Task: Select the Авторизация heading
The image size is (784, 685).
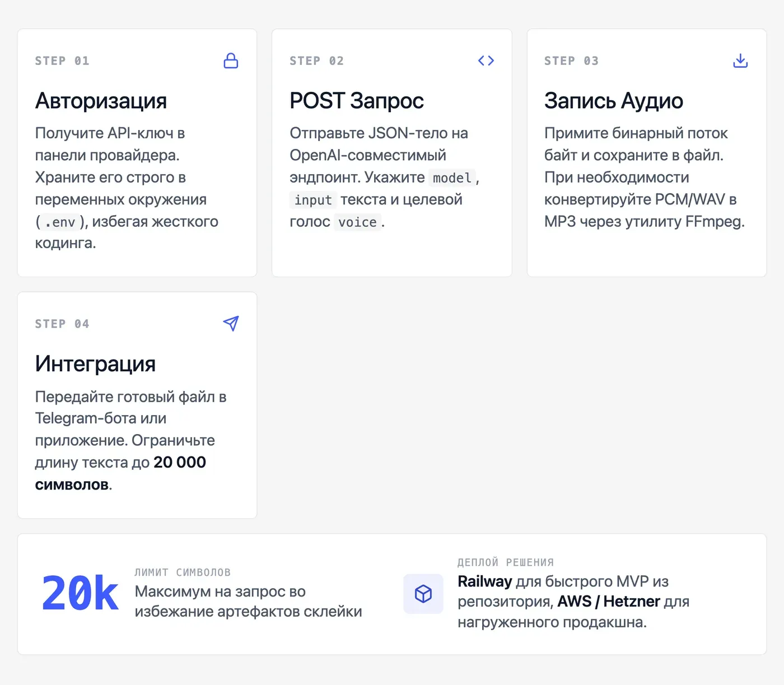Action: 101,101
